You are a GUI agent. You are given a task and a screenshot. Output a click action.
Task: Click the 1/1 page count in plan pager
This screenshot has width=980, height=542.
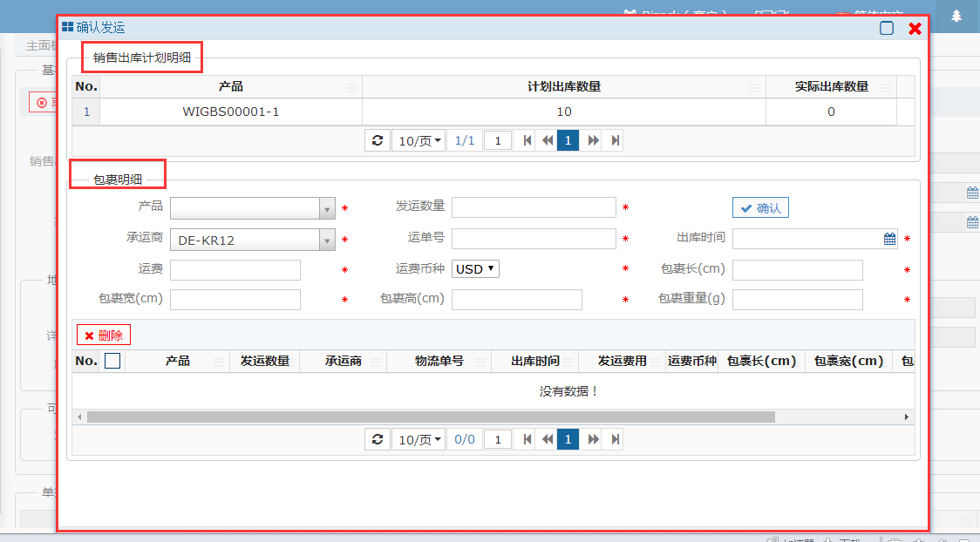tap(465, 140)
